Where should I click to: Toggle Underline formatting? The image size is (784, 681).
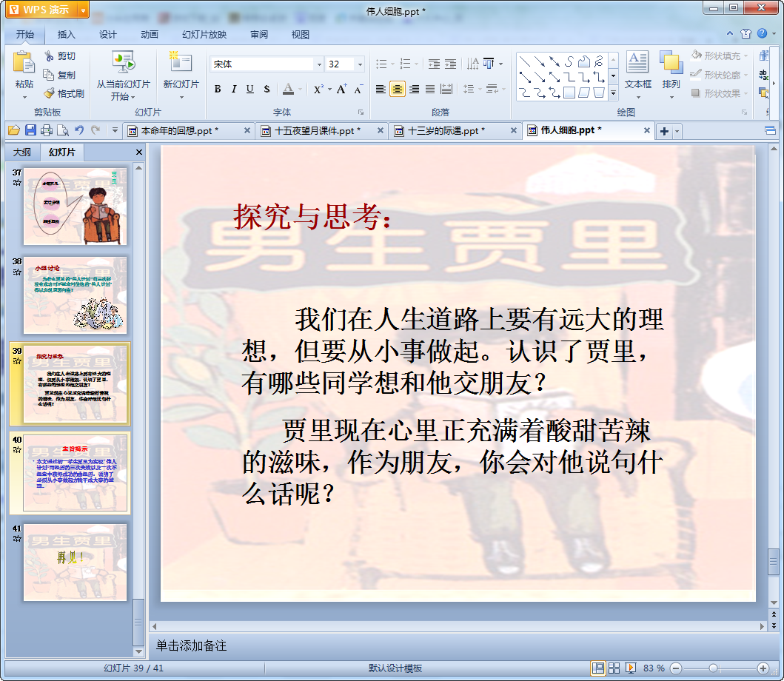[250, 89]
